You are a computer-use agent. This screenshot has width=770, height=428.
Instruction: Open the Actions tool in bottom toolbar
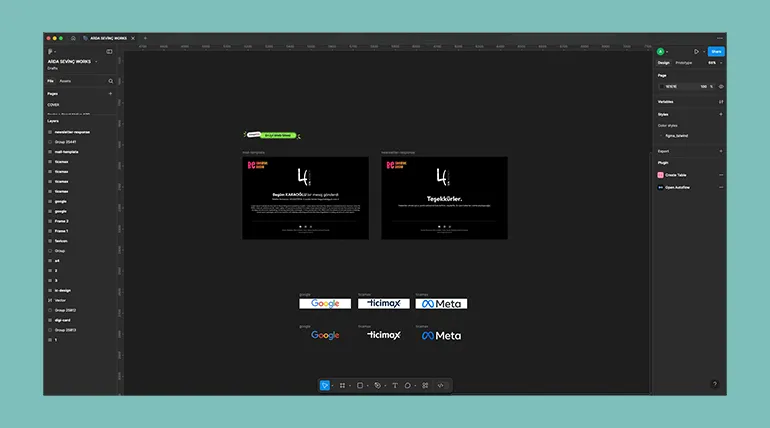[424, 385]
